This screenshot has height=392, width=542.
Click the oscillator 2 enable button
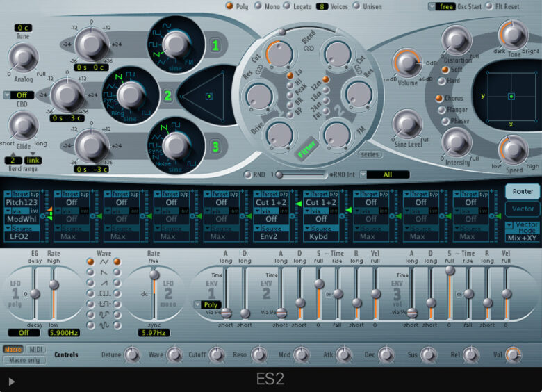coord(167,95)
